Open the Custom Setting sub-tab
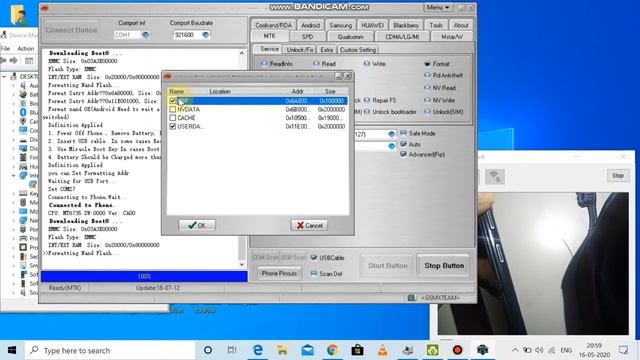The image size is (640, 360). point(358,49)
